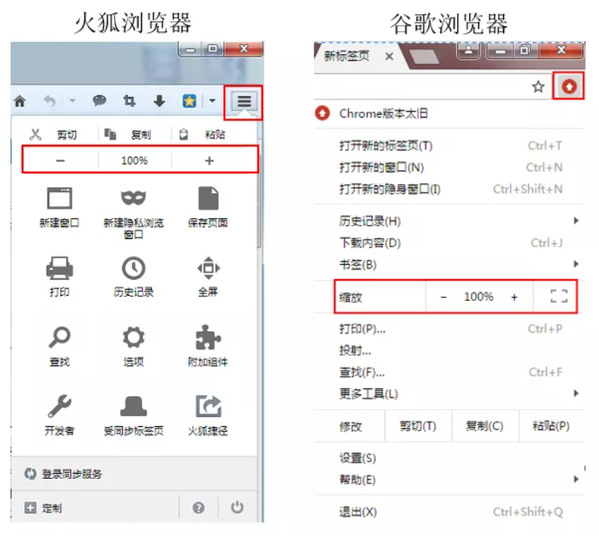
Task: Decrease Chrome zoom with minus button
Action: point(443,297)
